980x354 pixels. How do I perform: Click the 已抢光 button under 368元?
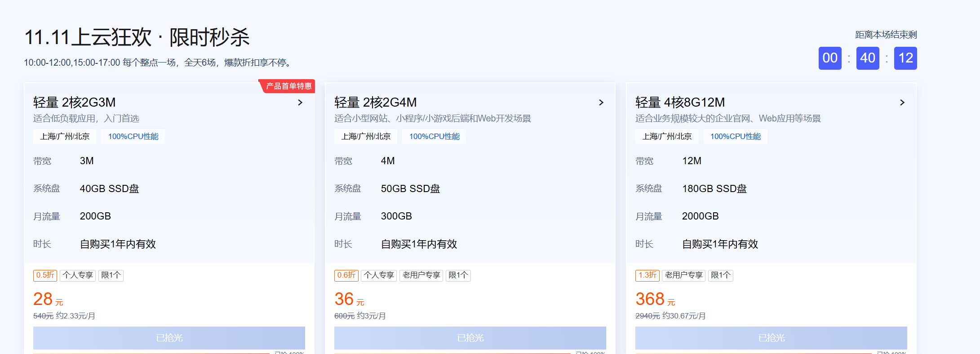771,338
